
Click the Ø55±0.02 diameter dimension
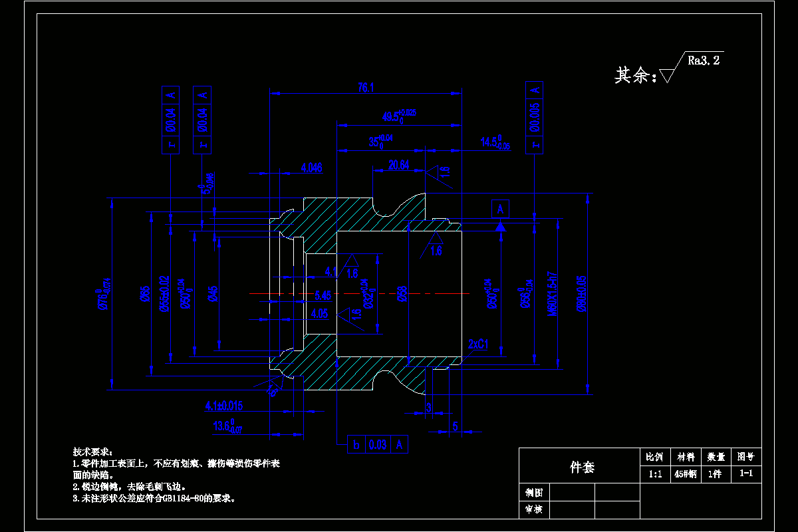point(164,293)
